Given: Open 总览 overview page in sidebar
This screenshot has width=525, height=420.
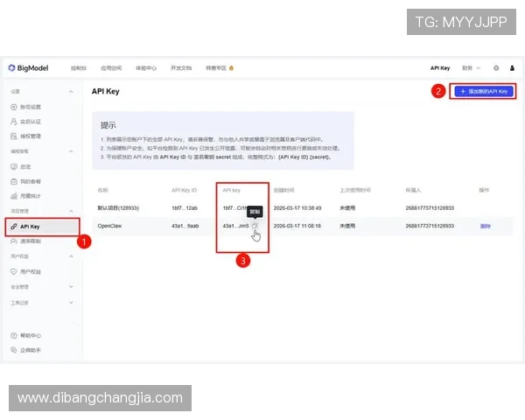Looking at the screenshot, I should (21, 166).
